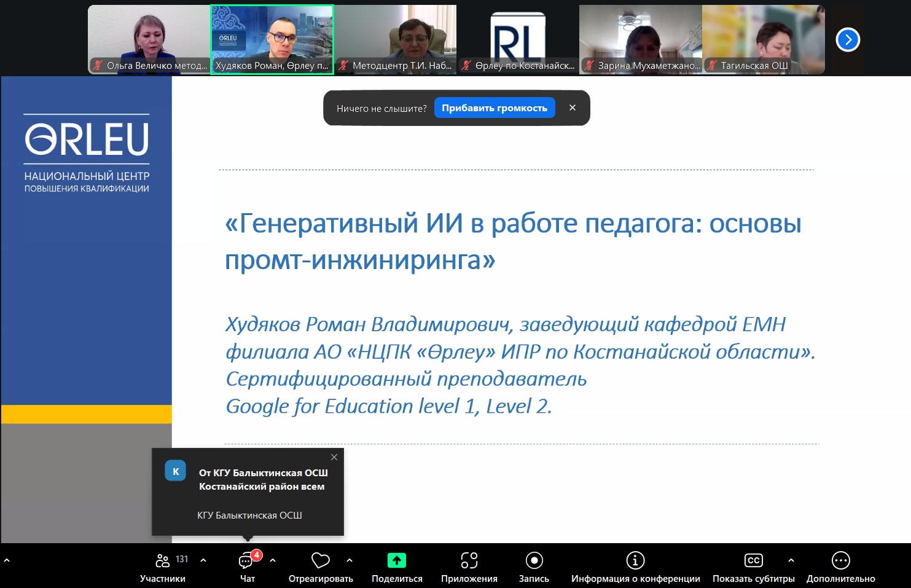
Task: Expand the caret next to React
Action: (350, 560)
